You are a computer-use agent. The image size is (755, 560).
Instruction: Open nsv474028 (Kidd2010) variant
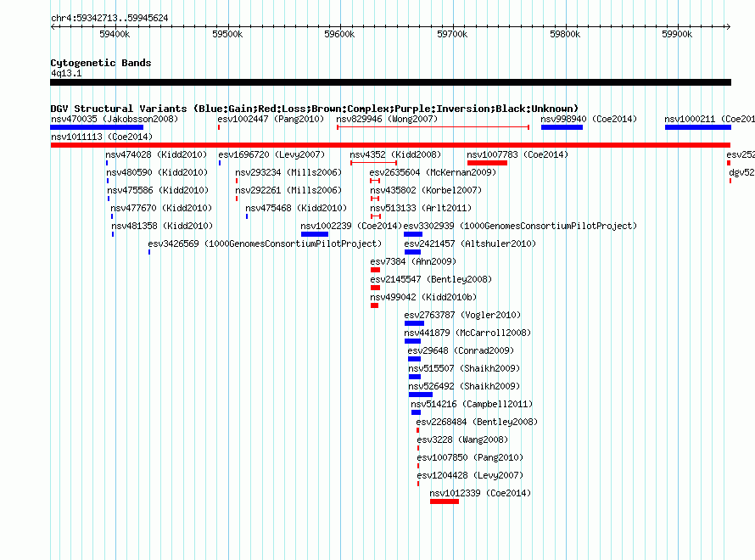click(x=156, y=154)
